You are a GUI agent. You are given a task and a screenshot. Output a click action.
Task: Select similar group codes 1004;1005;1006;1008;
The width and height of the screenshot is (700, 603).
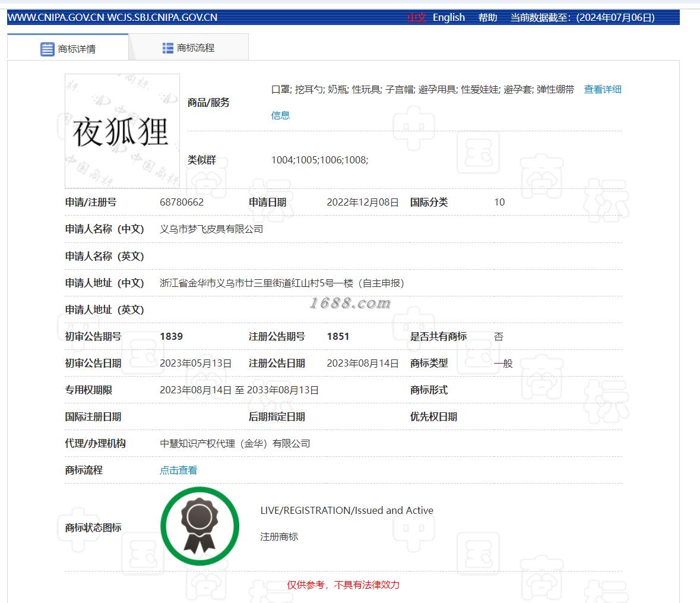tap(319, 160)
